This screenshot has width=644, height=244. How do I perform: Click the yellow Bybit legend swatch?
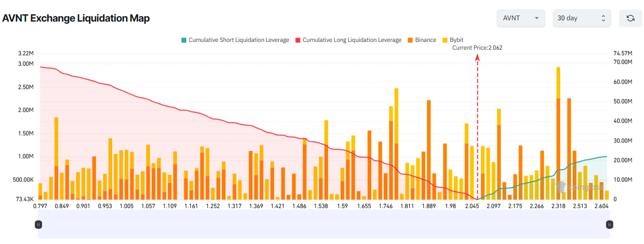coord(445,40)
